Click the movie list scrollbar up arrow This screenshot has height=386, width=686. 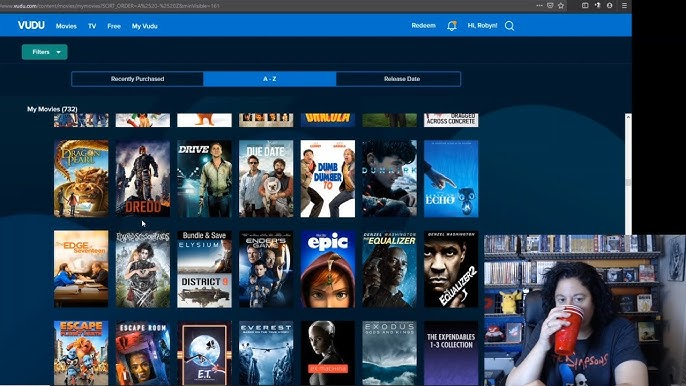(628, 117)
